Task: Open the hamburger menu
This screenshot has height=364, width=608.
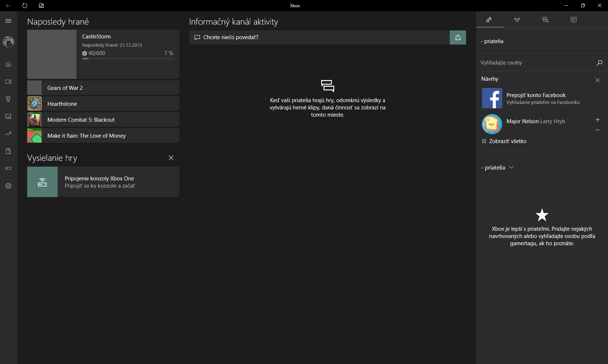Action: click(8, 21)
